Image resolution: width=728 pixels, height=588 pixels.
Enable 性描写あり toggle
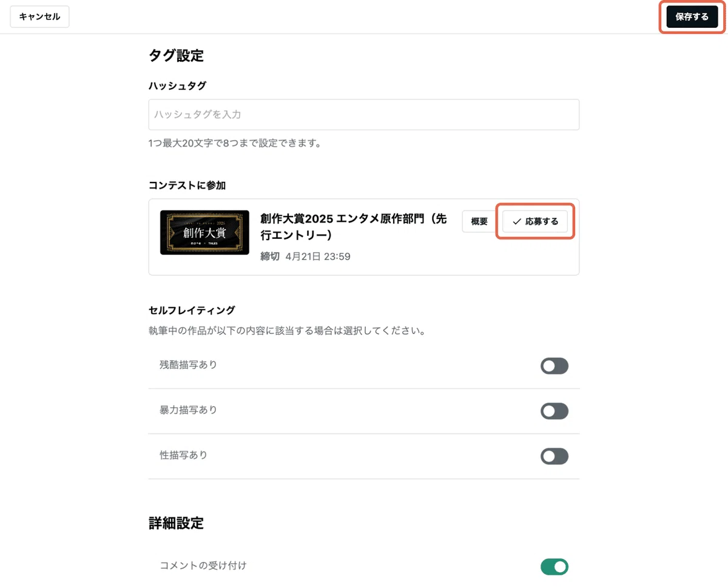pos(554,456)
